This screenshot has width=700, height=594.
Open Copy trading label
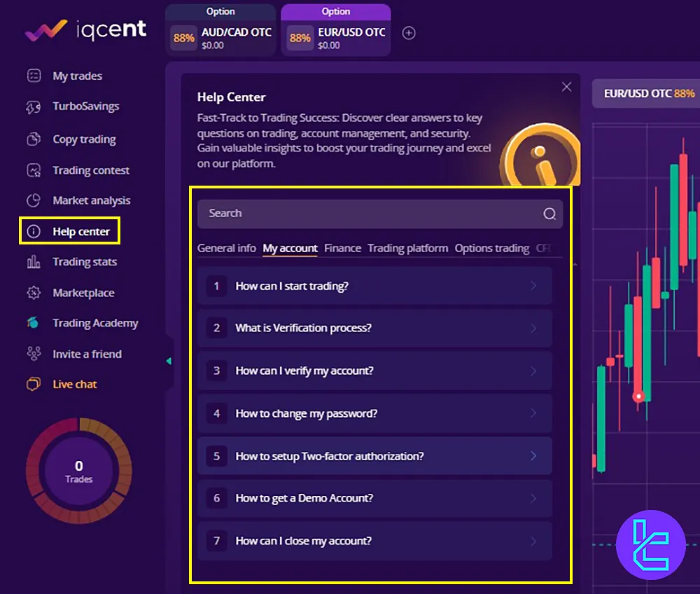(x=84, y=139)
